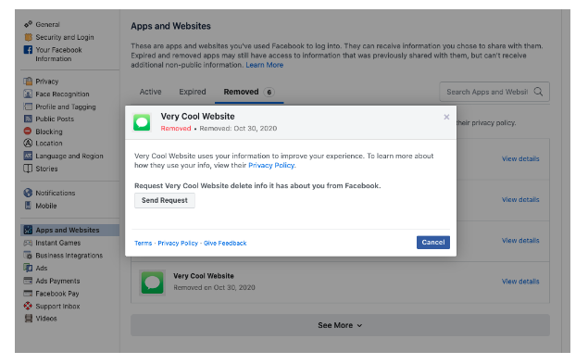Close the Very Cool Website dialog
Viewport: 588px width, 364px height.
tap(446, 117)
